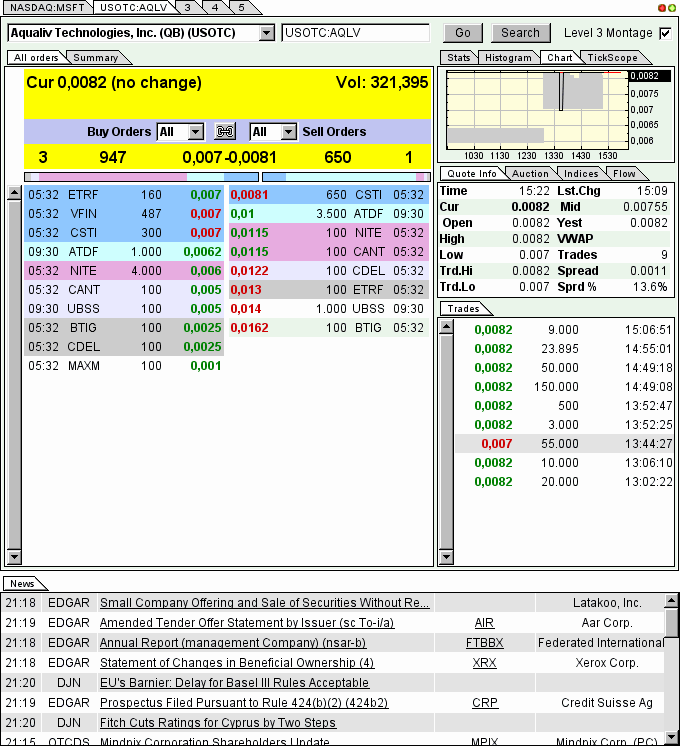Select the Quote Info tab
The width and height of the screenshot is (680, 750).
pos(472,174)
